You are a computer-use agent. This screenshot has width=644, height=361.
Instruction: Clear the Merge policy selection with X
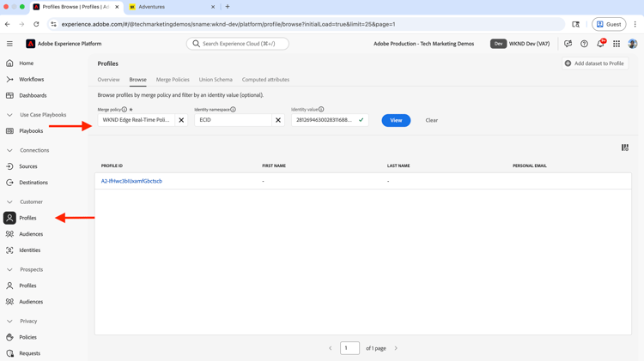pos(181,120)
